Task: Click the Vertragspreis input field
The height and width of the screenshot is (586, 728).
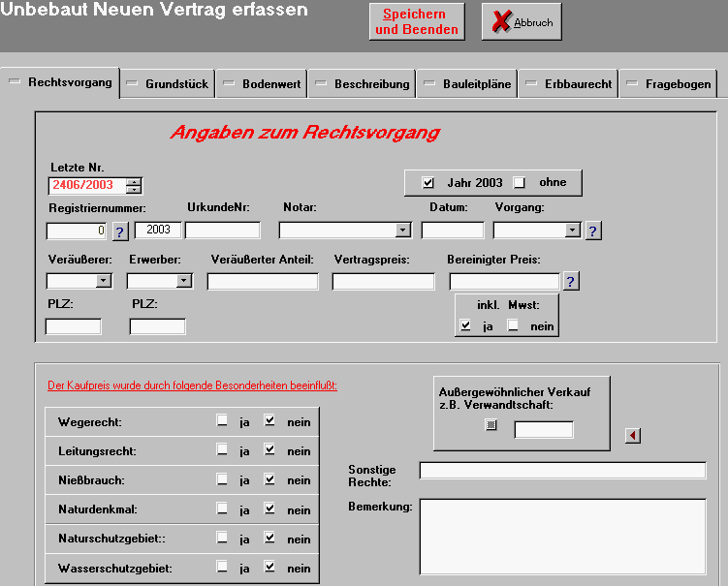Action: pyautogui.click(x=384, y=281)
